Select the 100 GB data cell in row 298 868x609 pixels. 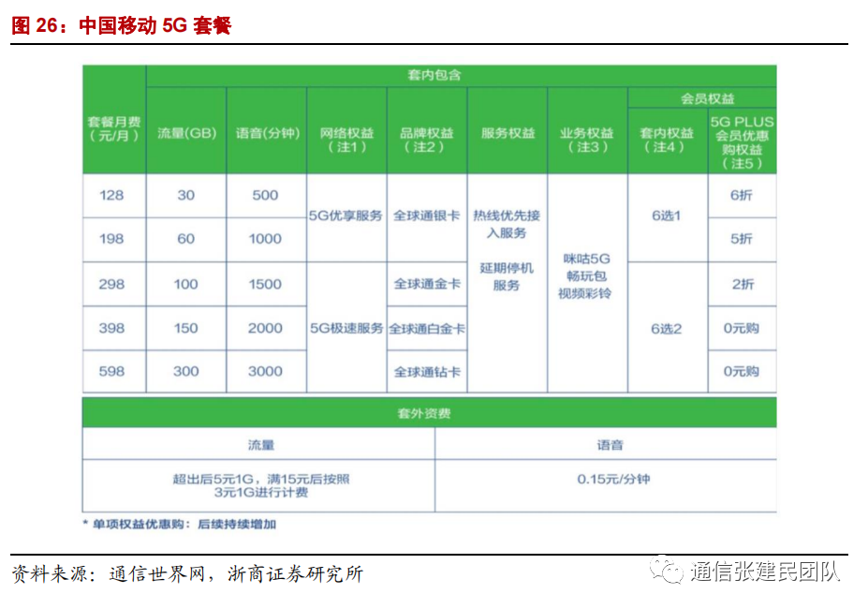pyautogui.click(x=186, y=284)
